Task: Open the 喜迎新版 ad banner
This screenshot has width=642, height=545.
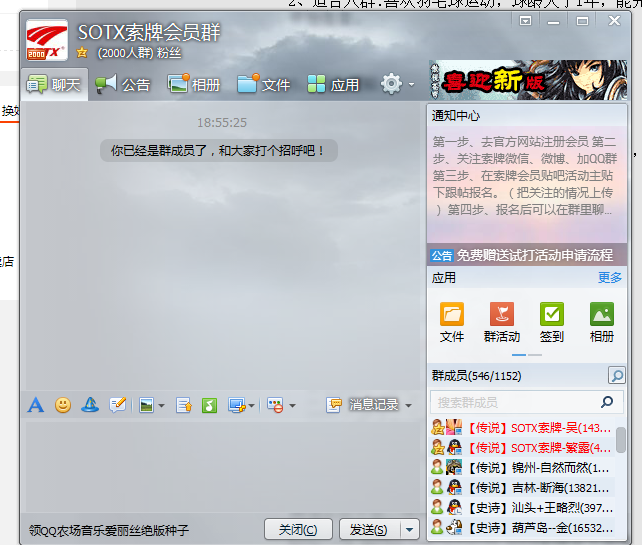Action: [528, 80]
